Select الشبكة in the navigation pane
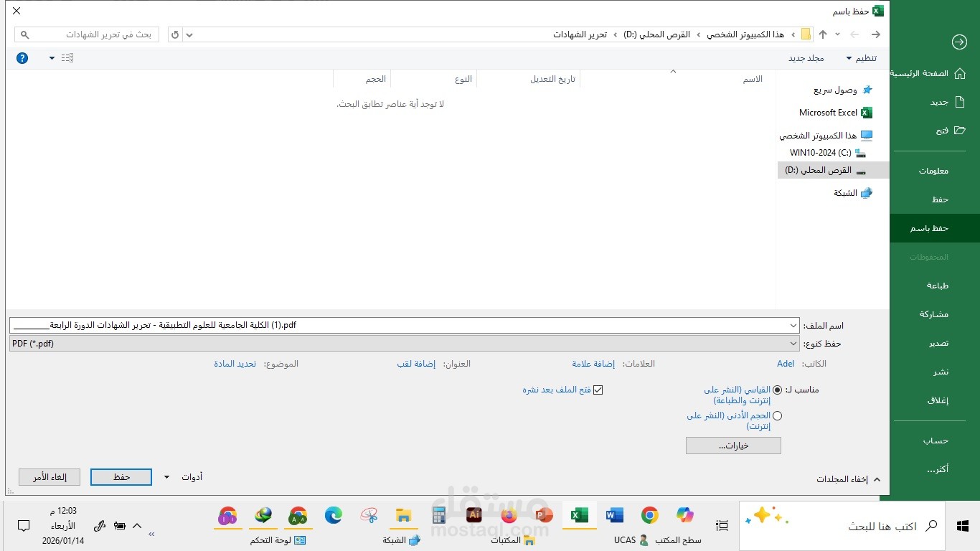Image resolution: width=980 pixels, height=551 pixels. [x=852, y=193]
